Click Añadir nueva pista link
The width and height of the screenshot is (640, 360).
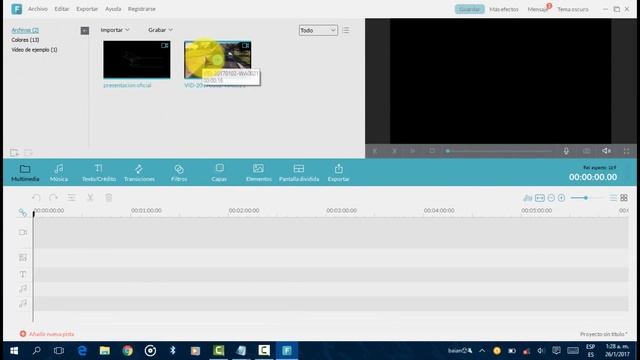pyautogui.click(x=47, y=334)
